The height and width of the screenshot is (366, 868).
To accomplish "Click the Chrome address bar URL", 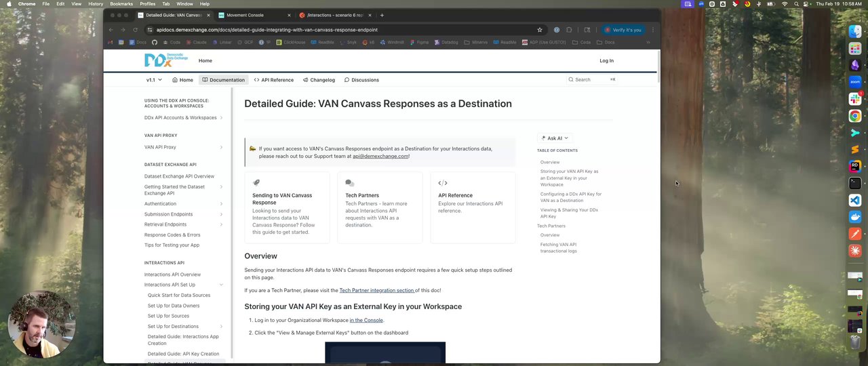I will click(x=267, y=30).
